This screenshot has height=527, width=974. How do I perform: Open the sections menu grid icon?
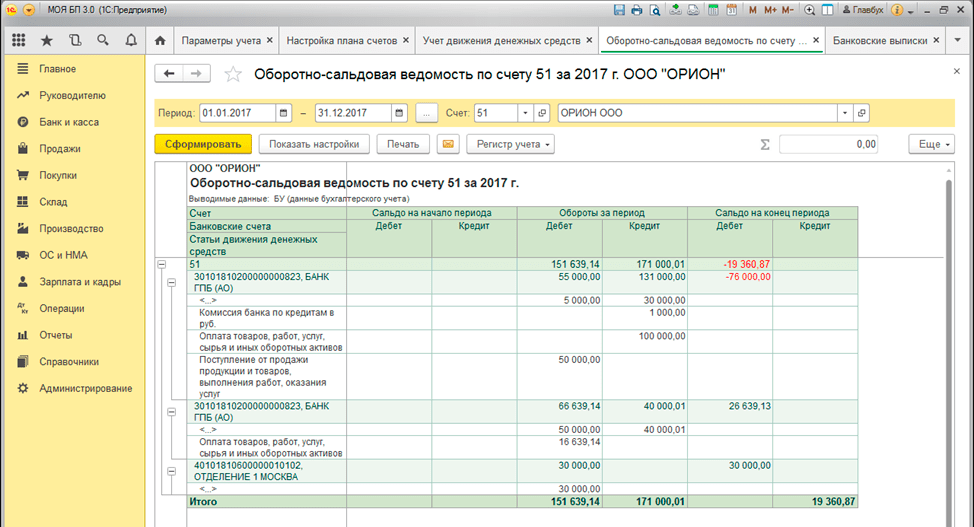[19, 41]
